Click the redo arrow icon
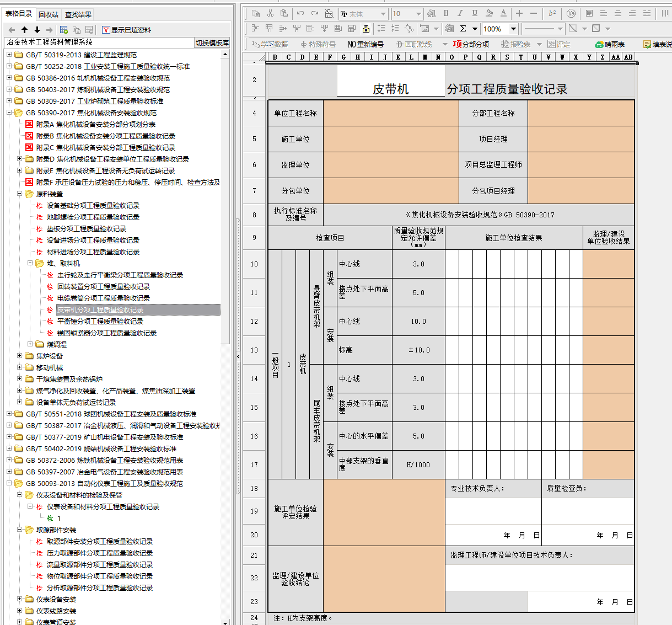The height and width of the screenshot is (625, 672). pos(314,13)
